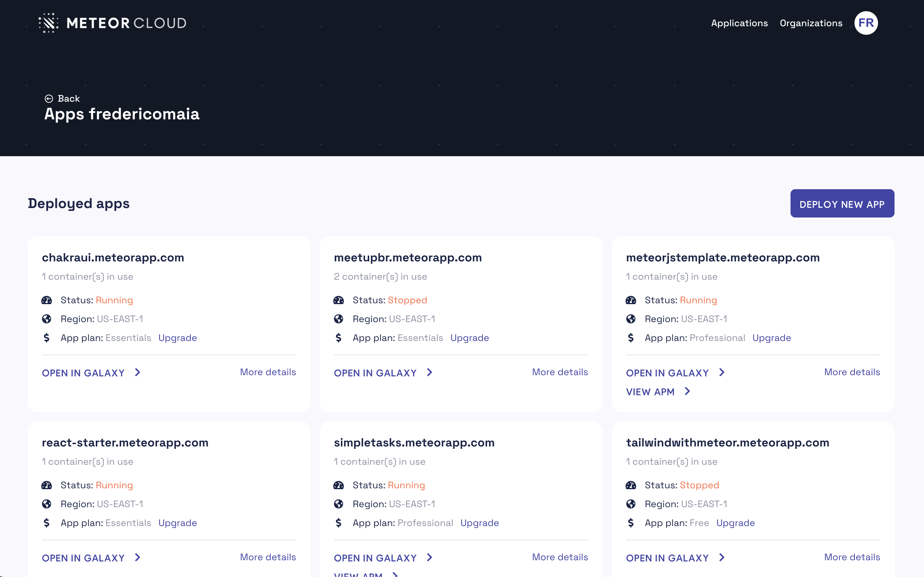Click the tailwindwithmeteor.meteorapp.com title

point(727,443)
